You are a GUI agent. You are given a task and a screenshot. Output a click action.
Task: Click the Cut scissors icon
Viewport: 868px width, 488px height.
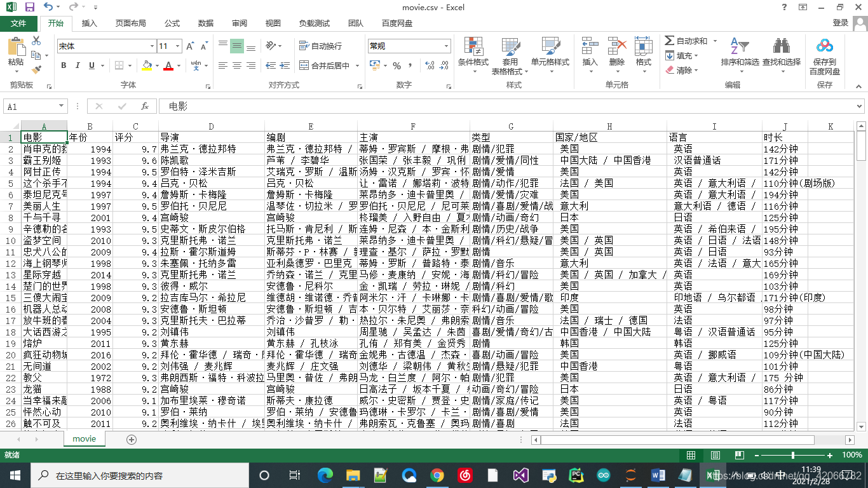(x=36, y=41)
